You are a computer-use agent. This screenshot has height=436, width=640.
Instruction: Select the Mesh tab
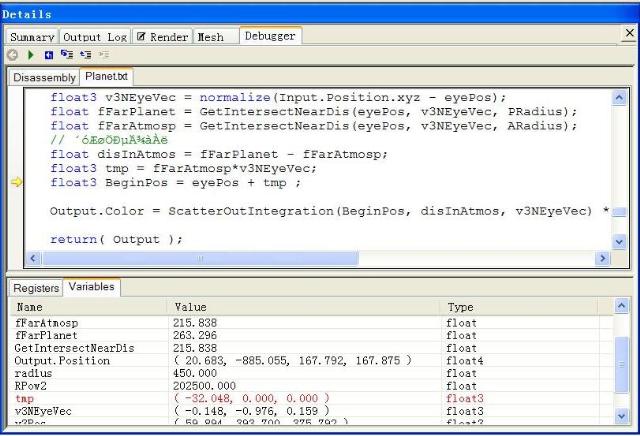coord(210,37)
